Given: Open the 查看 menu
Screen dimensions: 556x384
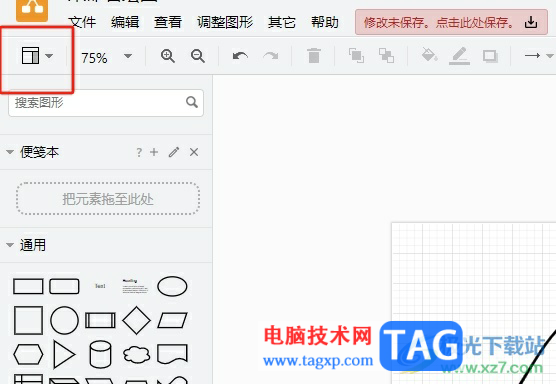Looking at the screenshot, I should [168, 22].
